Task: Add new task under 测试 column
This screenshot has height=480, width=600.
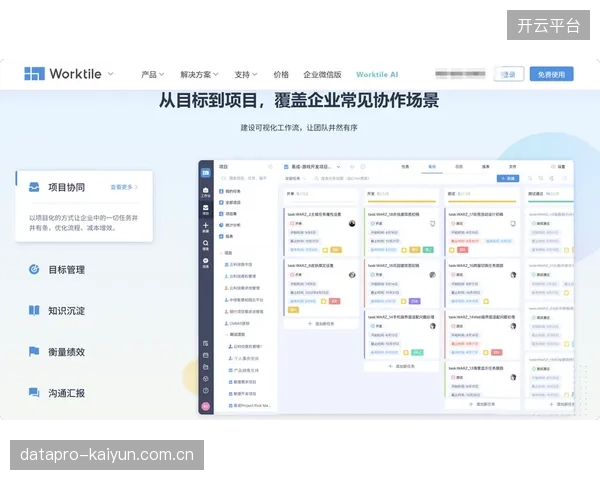Action: point(482,404)
